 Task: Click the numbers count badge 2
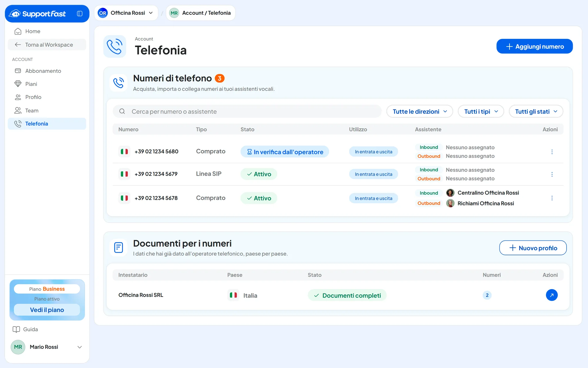[487, 295]
